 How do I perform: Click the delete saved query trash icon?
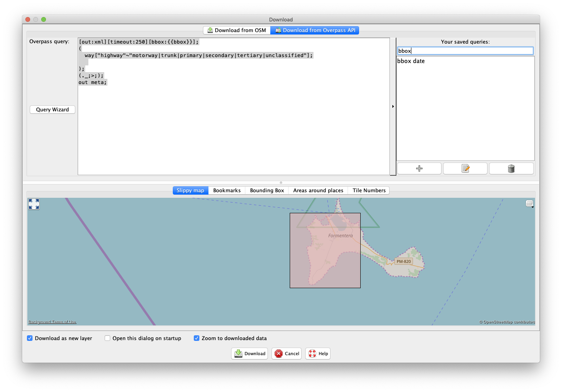coord(511,168)
